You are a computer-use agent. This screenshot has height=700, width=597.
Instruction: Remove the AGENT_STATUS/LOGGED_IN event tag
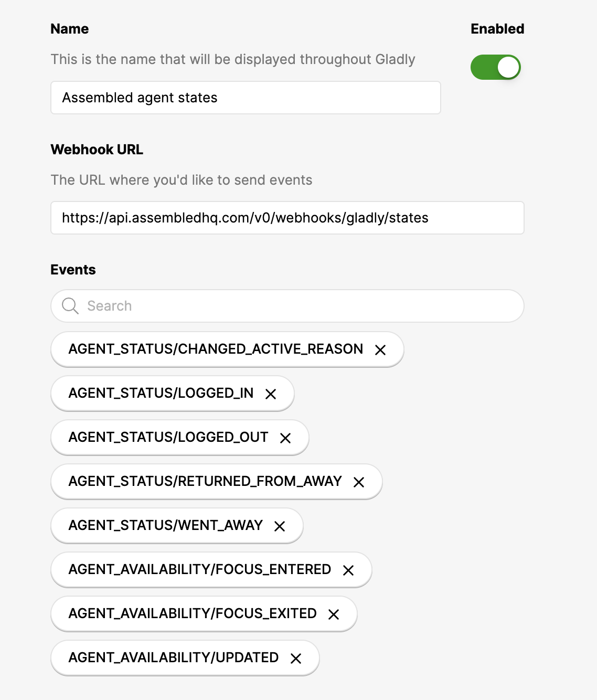pos(271,394)
